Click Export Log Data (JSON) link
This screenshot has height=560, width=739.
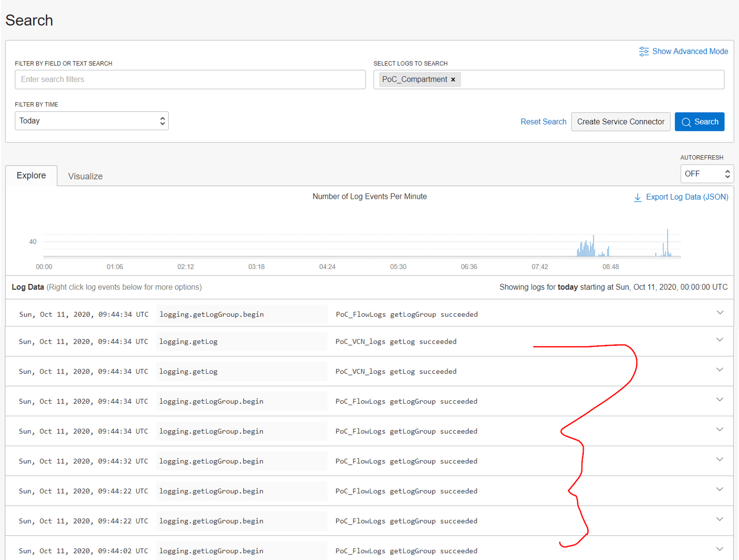687,197
